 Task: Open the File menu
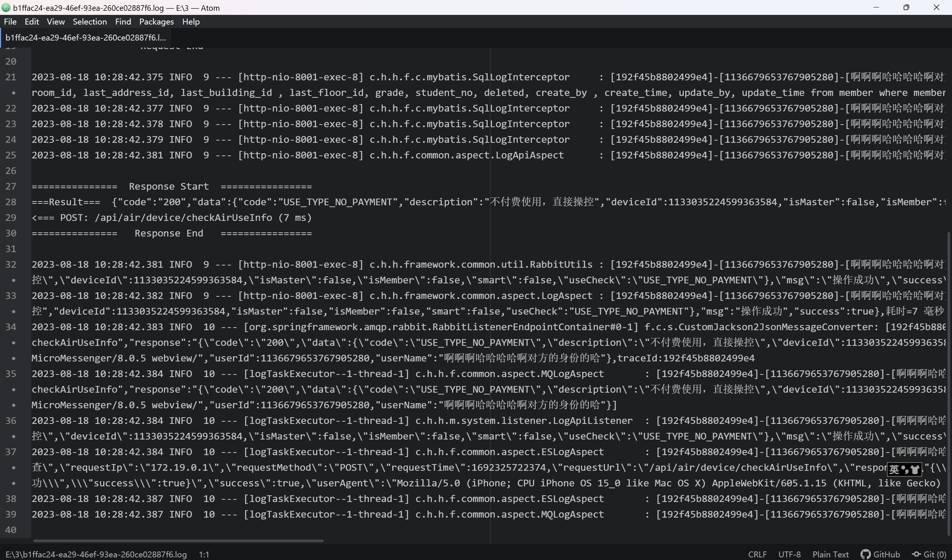tap(10, 22)
